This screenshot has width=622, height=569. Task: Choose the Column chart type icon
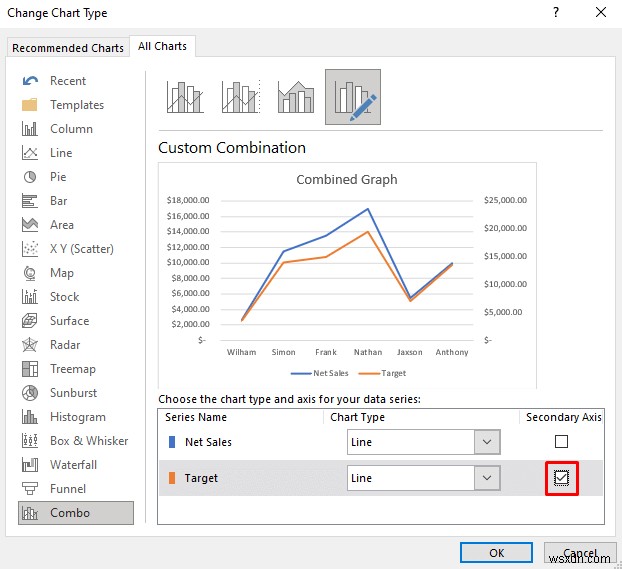point(30,129)
